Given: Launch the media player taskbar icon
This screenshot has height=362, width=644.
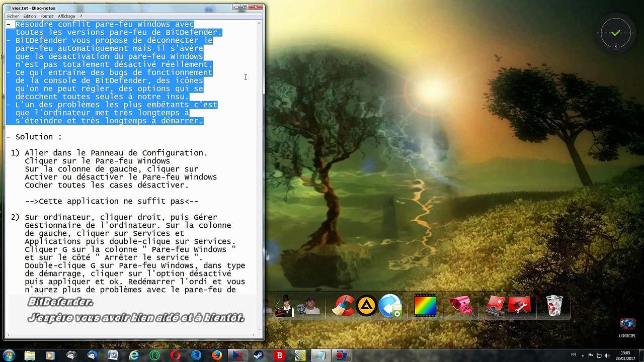Looking at the screenshot, I should click(x=50, y=355).
